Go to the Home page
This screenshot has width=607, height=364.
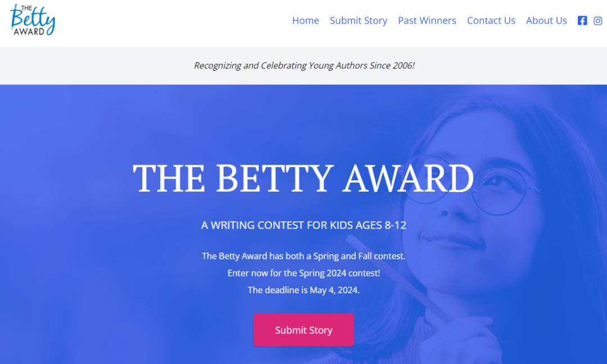pyautogui.click(x=305, y=20)
